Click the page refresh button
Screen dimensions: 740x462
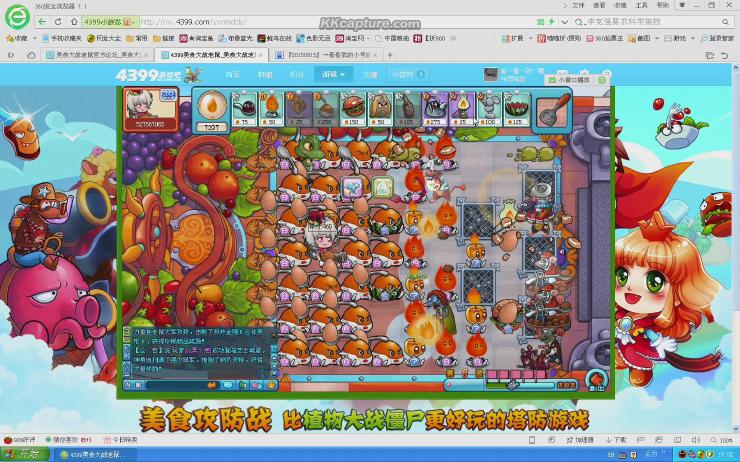pos(58,22)
